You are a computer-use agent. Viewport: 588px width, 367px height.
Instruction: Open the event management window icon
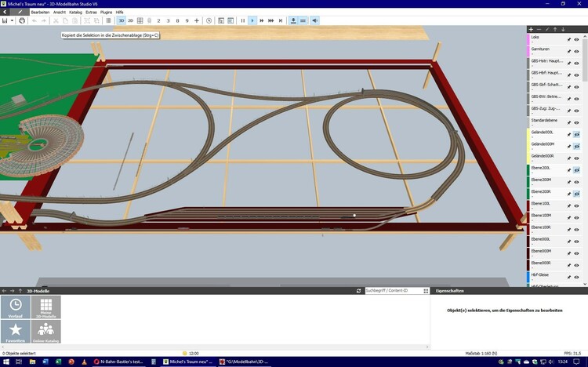[x=221, y=20]
